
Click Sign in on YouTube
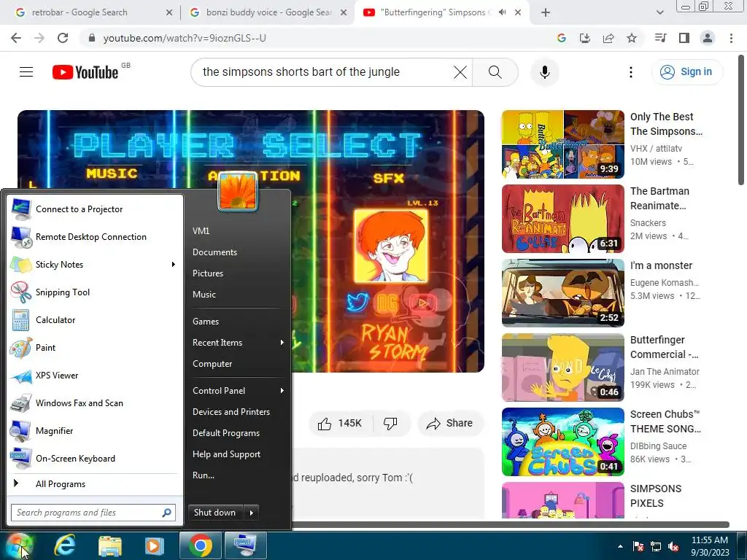point(687,72)
